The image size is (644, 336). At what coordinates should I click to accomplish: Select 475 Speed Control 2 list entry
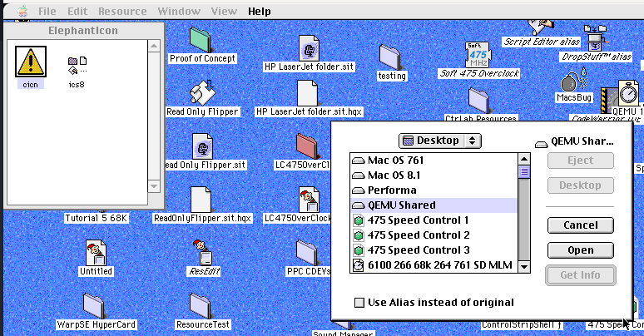[418, 235]
